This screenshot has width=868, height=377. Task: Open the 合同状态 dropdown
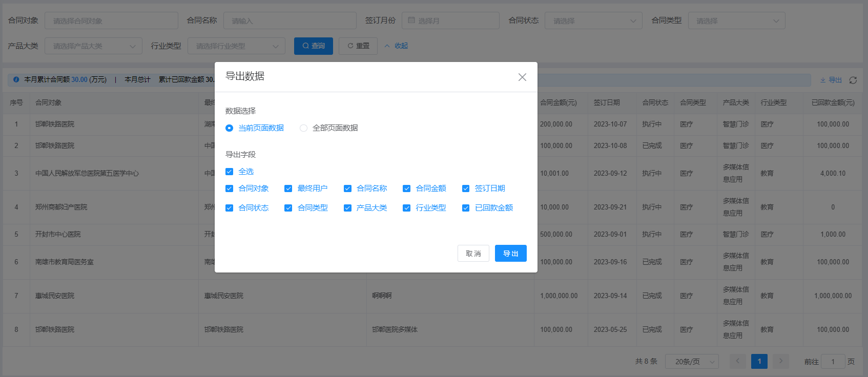[x=593, y=20]
